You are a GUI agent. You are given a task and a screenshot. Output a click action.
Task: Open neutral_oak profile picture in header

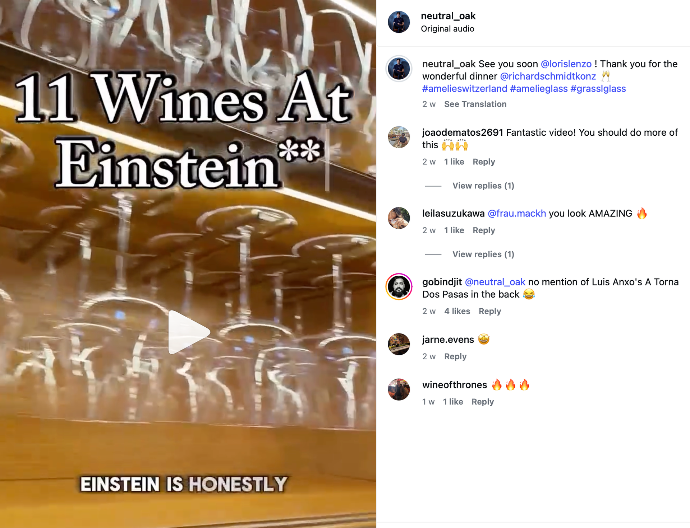pyautogui.click(x=399, y=22)
